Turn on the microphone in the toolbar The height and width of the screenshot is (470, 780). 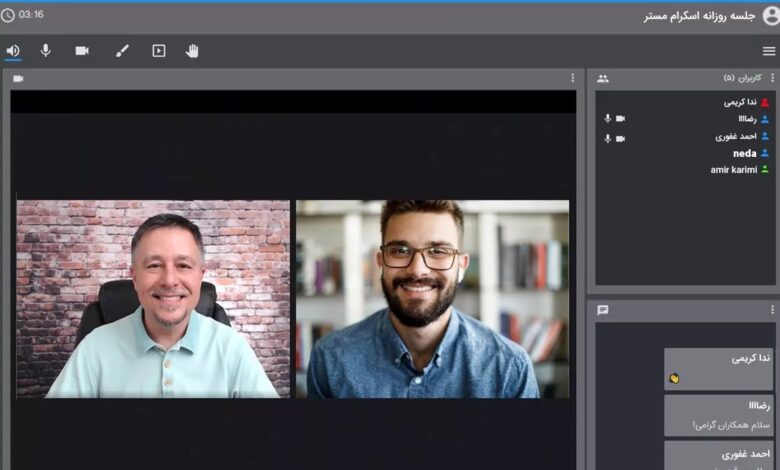[x=45, y=51]
